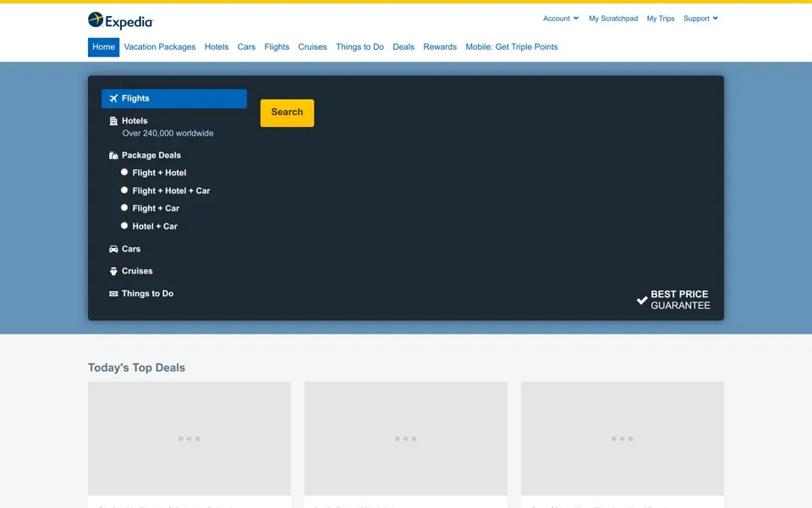Click the Expedia logo
The width and height of the screenshot is (812, 508).
click(121, 20)
